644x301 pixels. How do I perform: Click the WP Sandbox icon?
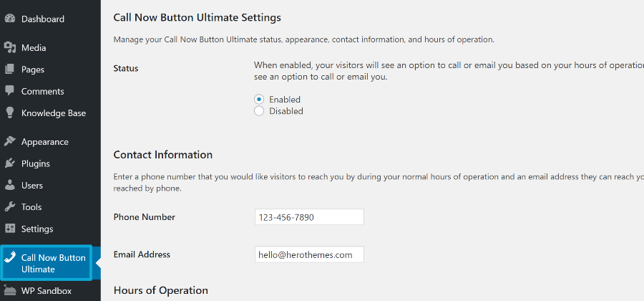click(x=10, y=291)
